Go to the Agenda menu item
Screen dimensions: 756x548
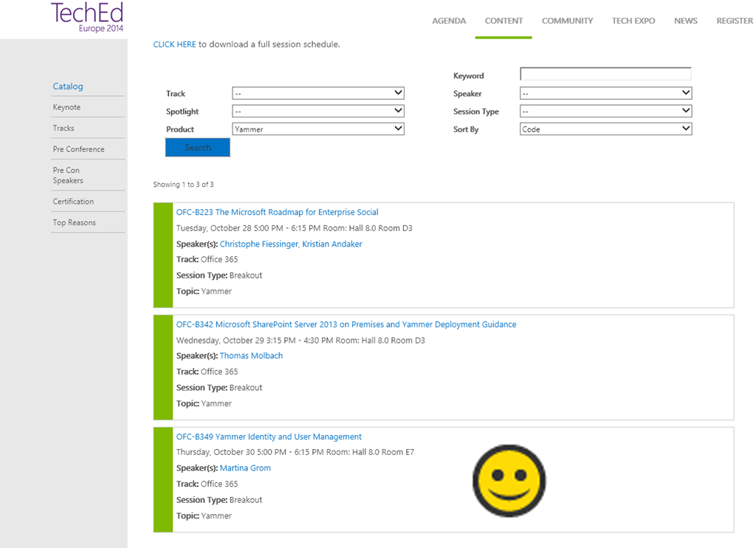click(x=449, y=21)
